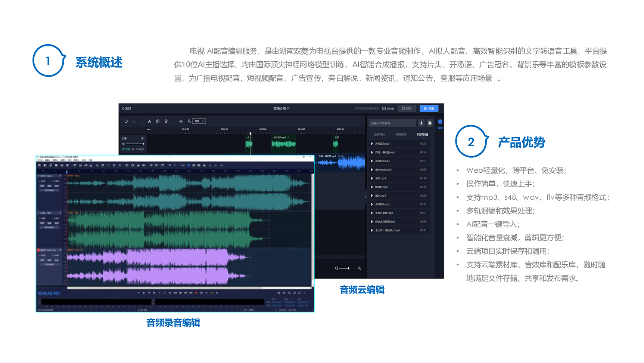Open the 原声 voice dropdown
This screenshot has height=363, width=644.
click(x=199, y=121)
